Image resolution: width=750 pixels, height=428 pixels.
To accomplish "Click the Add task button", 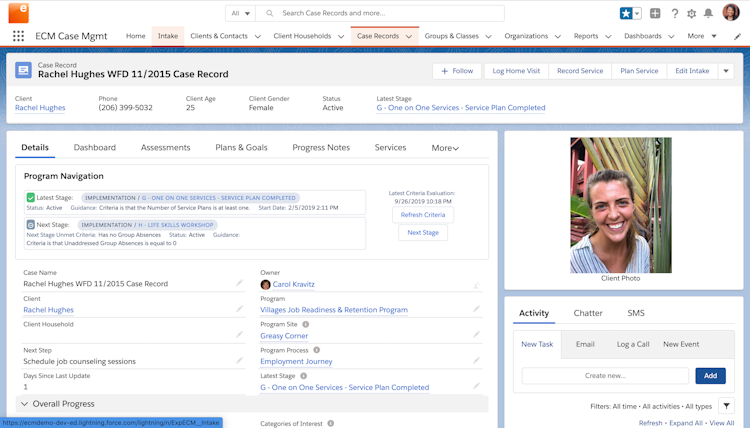I will [710, 375].
